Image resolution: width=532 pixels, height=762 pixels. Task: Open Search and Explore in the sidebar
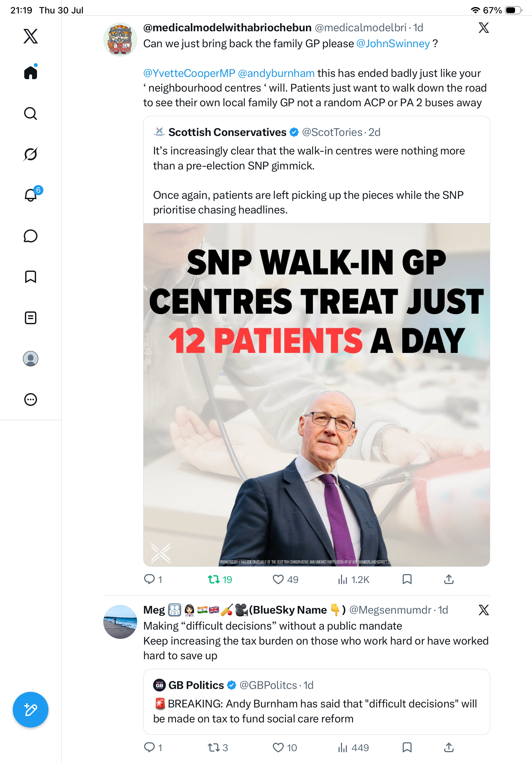(x=31, y=114)
